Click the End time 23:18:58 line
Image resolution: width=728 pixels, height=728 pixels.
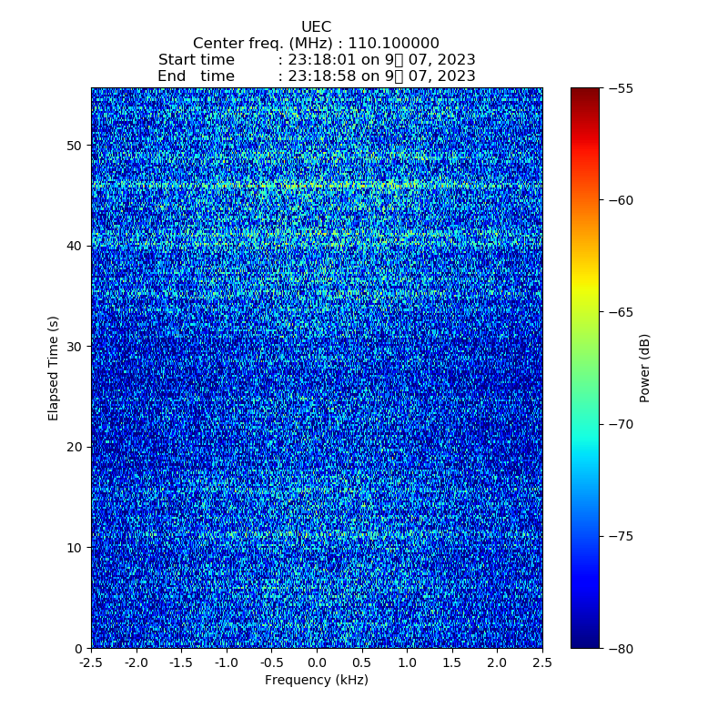click(x=316, y=76)
